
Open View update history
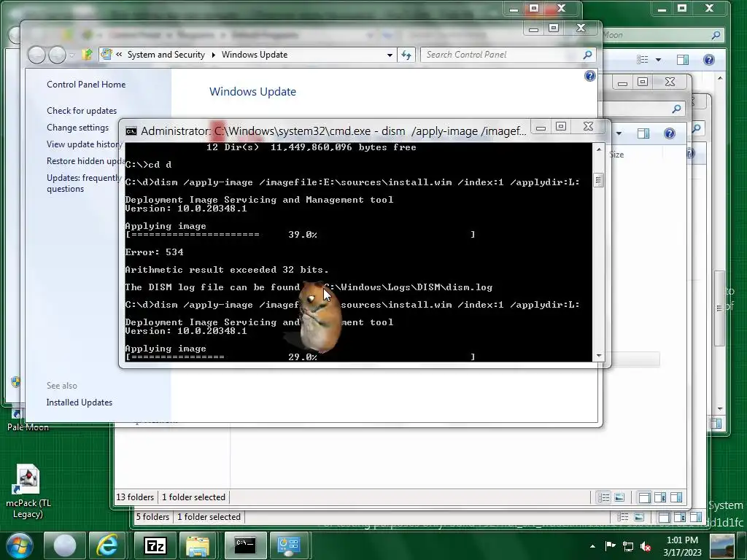click(x=85, y=144)
